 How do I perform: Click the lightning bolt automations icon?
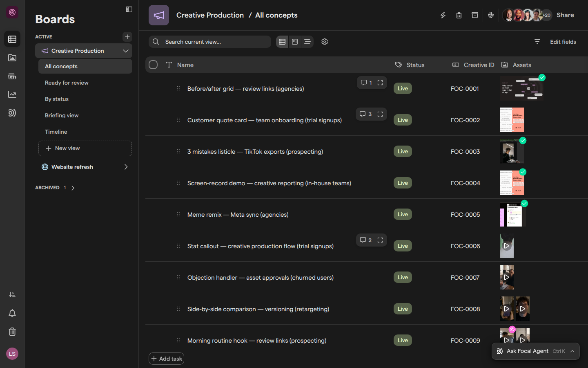point(443,15)
